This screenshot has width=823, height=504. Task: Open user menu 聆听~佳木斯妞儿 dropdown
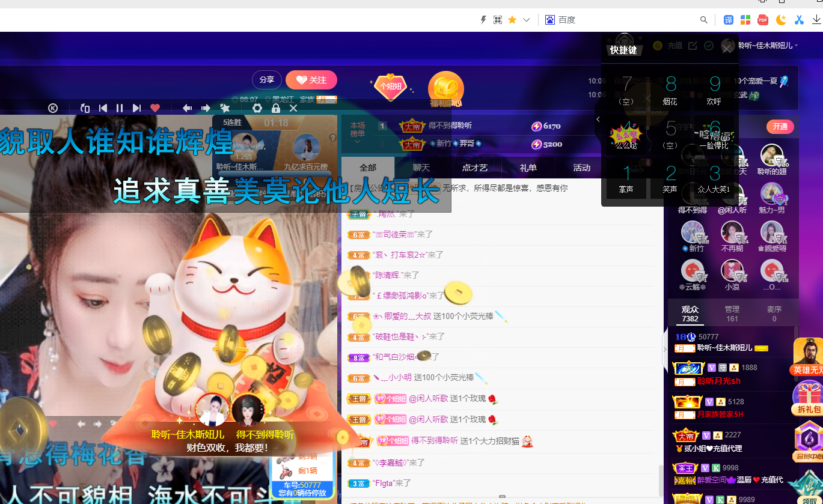(x=768, y=46)
